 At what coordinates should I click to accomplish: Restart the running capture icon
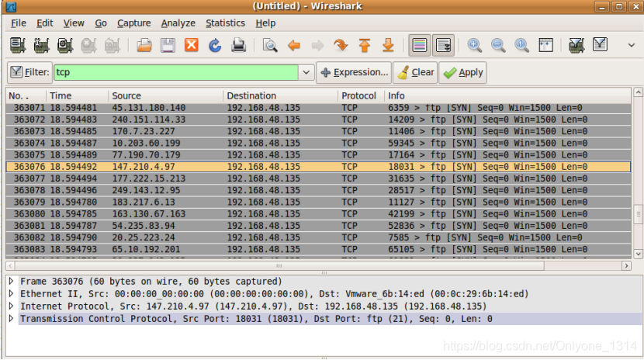pyautogui.click(x=113, y=45)
